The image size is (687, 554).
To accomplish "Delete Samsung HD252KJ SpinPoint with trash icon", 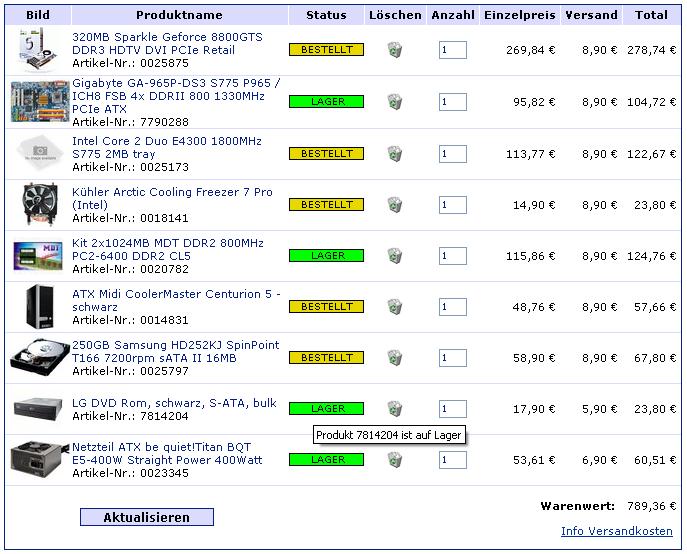I will click(x=395, y=358).
